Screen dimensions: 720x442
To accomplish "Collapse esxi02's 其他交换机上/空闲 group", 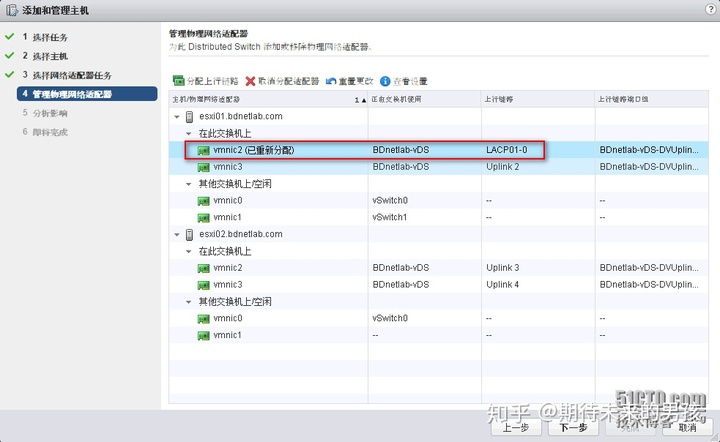I will 188,302.
